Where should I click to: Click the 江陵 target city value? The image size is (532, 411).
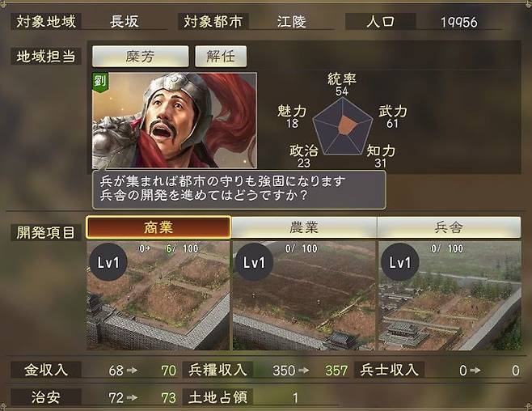(291, 22)
